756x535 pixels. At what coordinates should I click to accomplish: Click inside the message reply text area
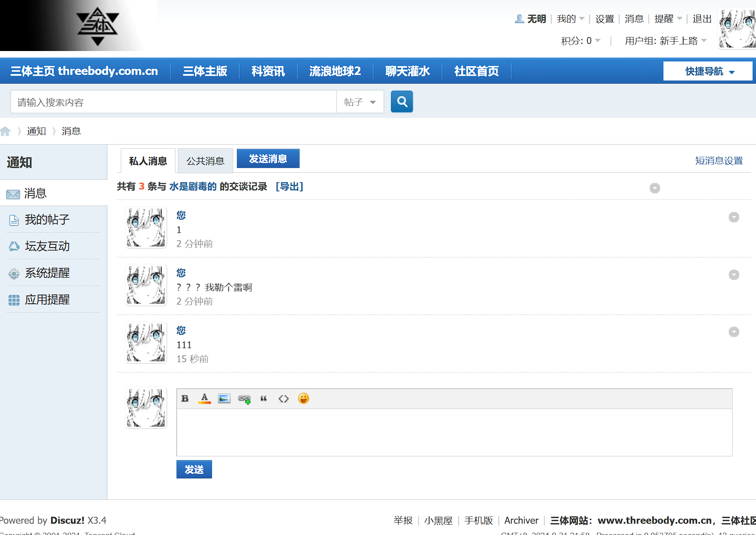click(x=454, y=432)
